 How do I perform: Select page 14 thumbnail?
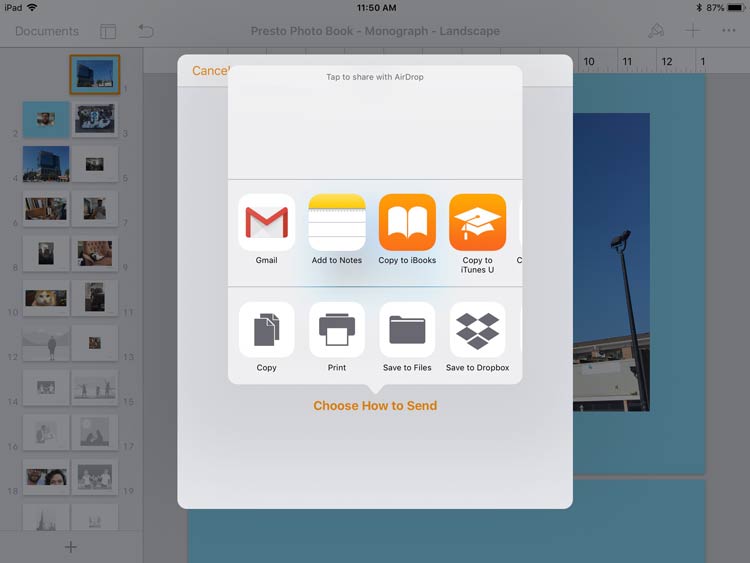coord(46,387)
